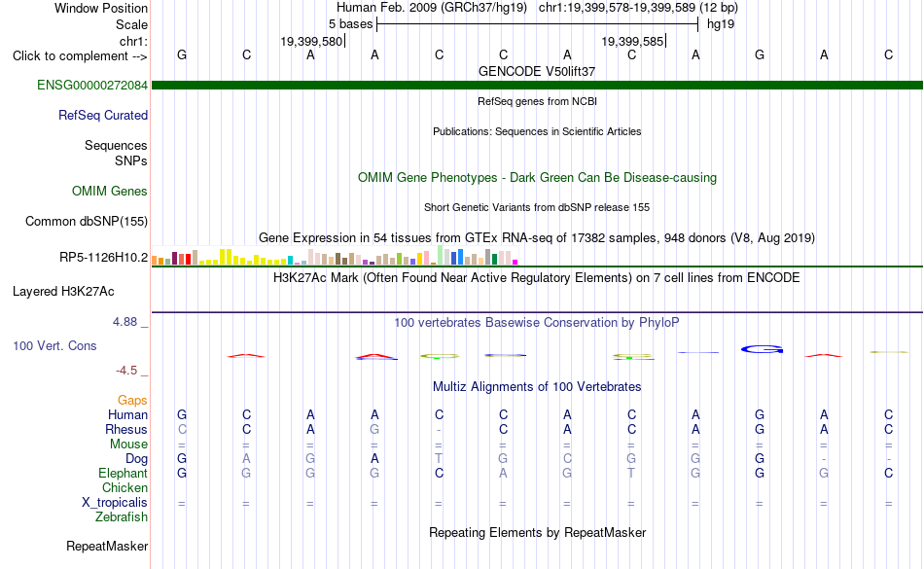
Task: Click the C base in Dog row
Action: click(x=567, y=458)
